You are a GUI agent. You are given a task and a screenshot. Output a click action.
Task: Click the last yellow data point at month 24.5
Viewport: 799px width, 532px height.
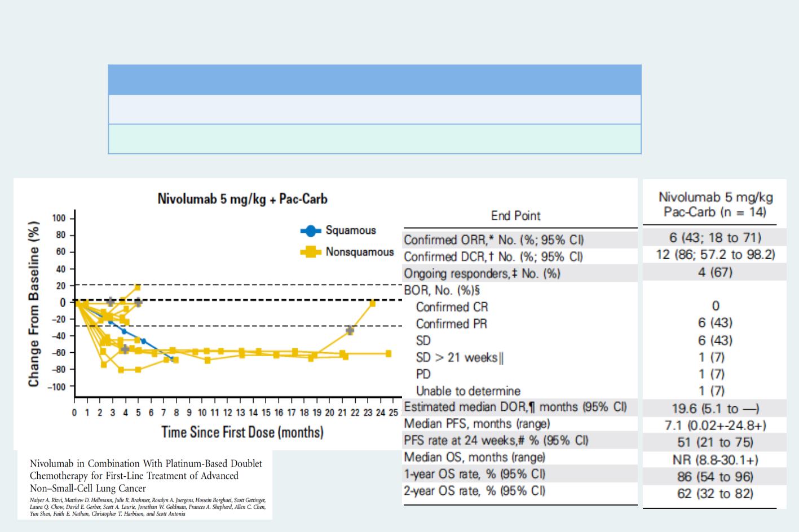[x=389, y=353]
